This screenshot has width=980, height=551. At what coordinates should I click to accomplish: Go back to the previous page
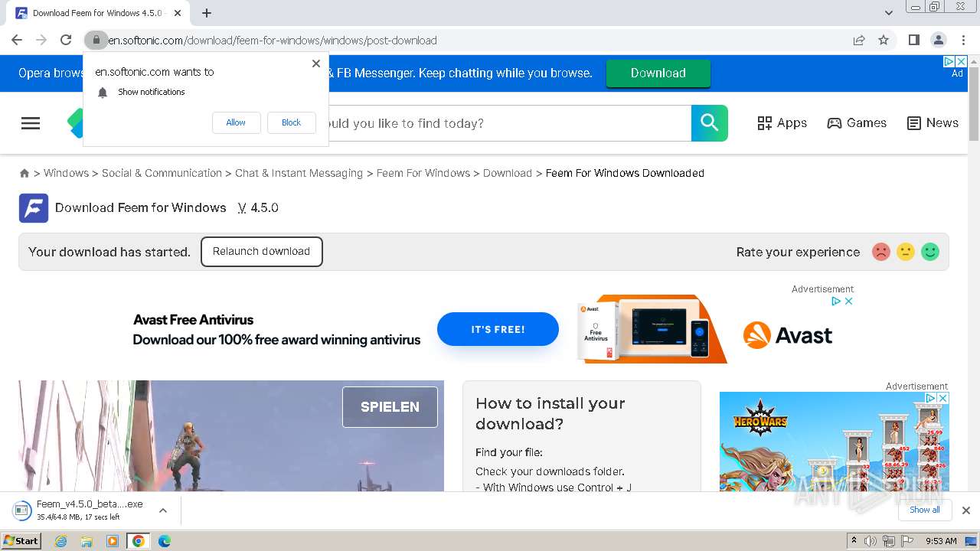tap(17, 40)
